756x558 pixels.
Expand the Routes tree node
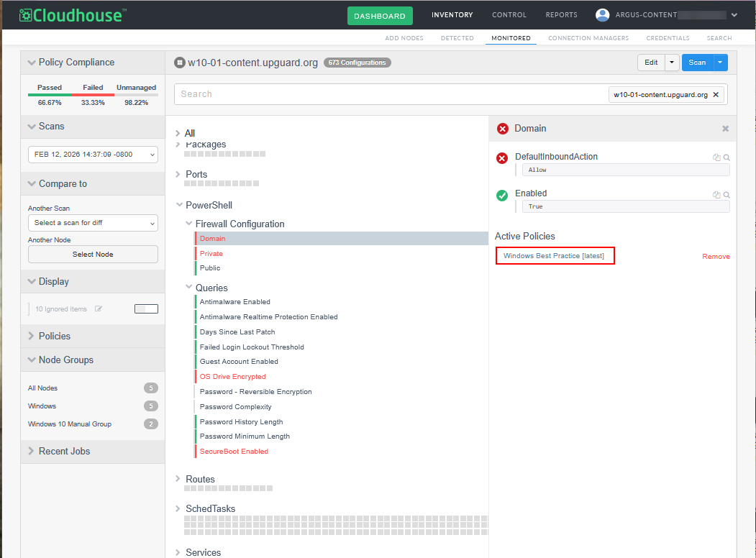click(178, 479)
